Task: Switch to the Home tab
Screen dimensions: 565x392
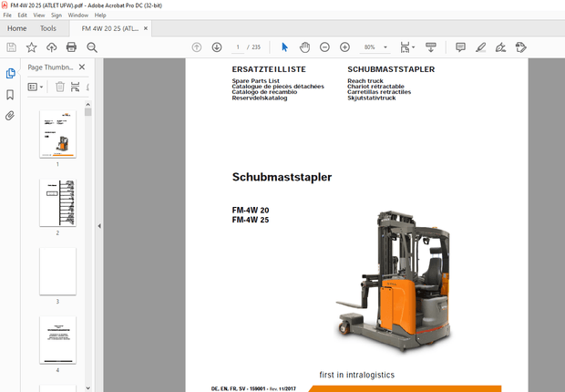Action: point(17,28)
